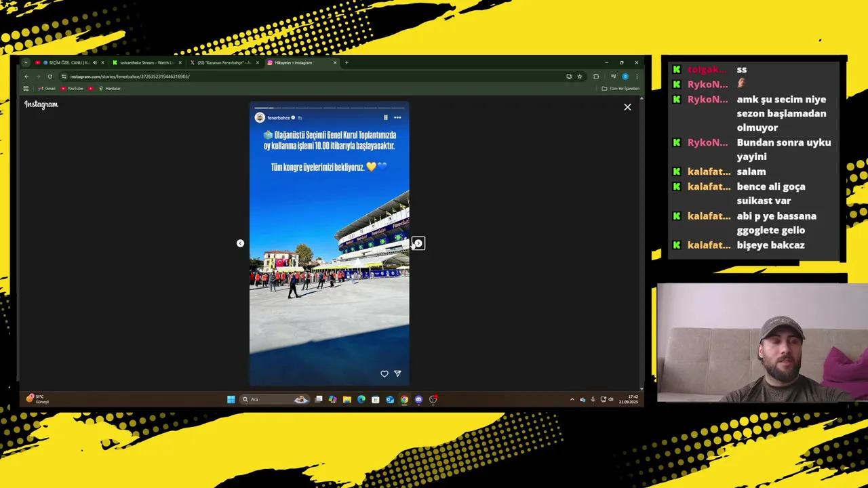Screen dimensions: 868x488
Task: Switch to the serkantheke Stream tab
Action: pyautogui.click(x=146, y=62)
